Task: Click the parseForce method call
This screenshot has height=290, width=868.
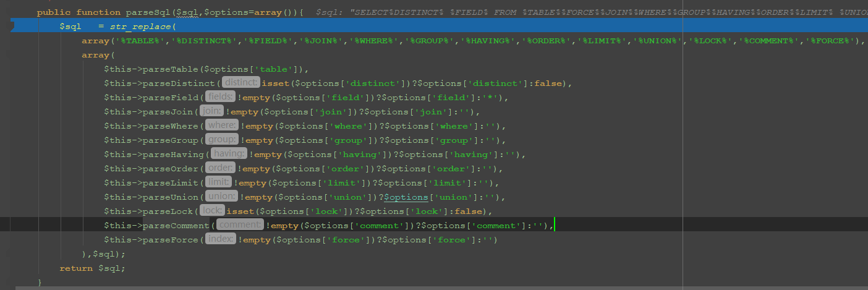Action: click(171, 240)
